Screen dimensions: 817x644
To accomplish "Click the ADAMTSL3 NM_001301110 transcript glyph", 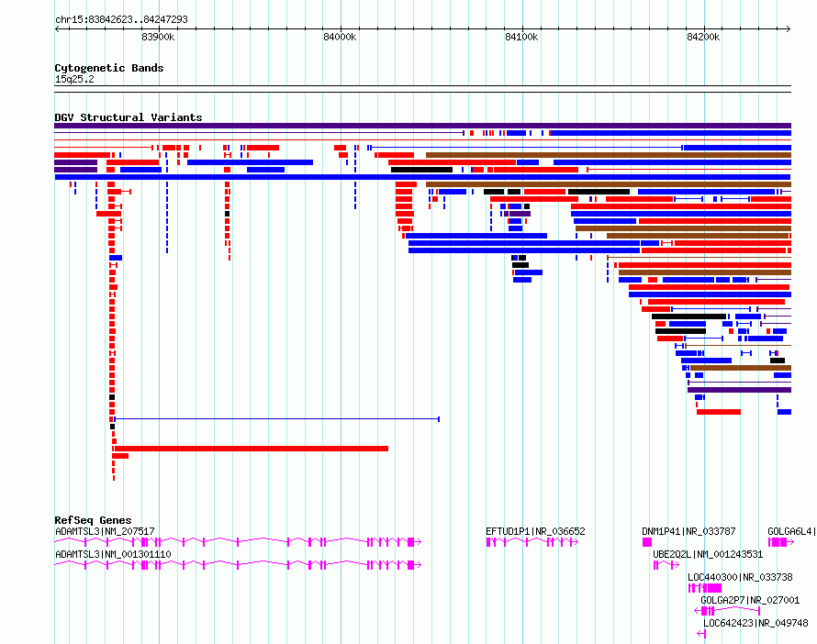I will point(238,565).
